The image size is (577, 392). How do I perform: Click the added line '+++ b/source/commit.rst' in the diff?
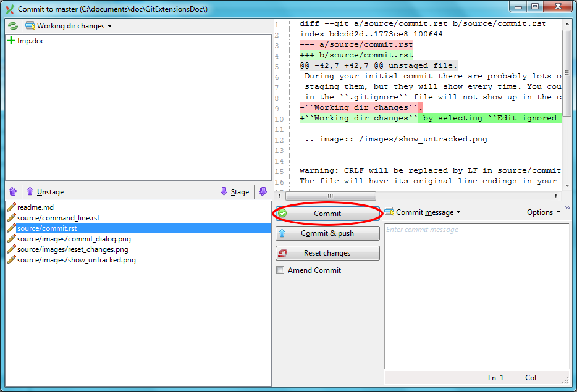[x=356, y=55]
